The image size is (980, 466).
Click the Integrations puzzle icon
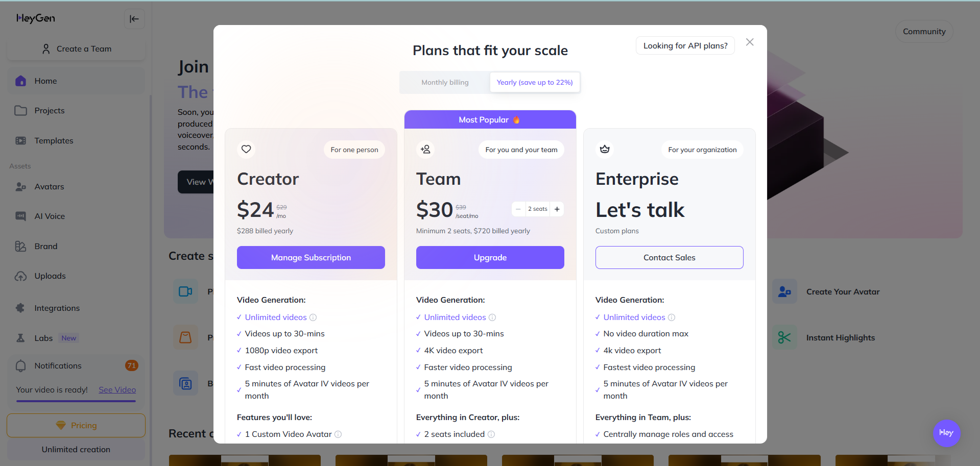pos(20,308)
